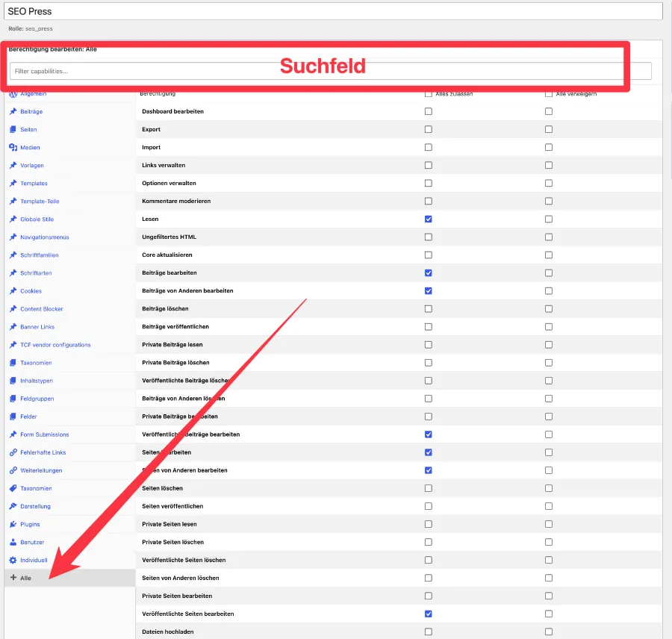
Task: Open the Individuell capability group
Action: (34, 560)
